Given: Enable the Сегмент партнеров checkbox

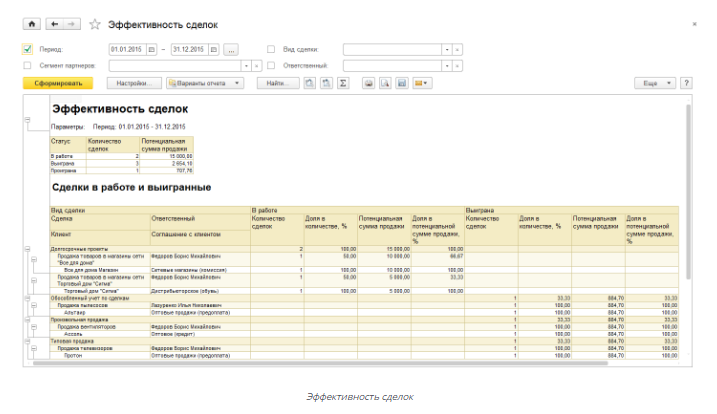Looking at the screenshot, I should pyautogui.click(x=27, y=65).
